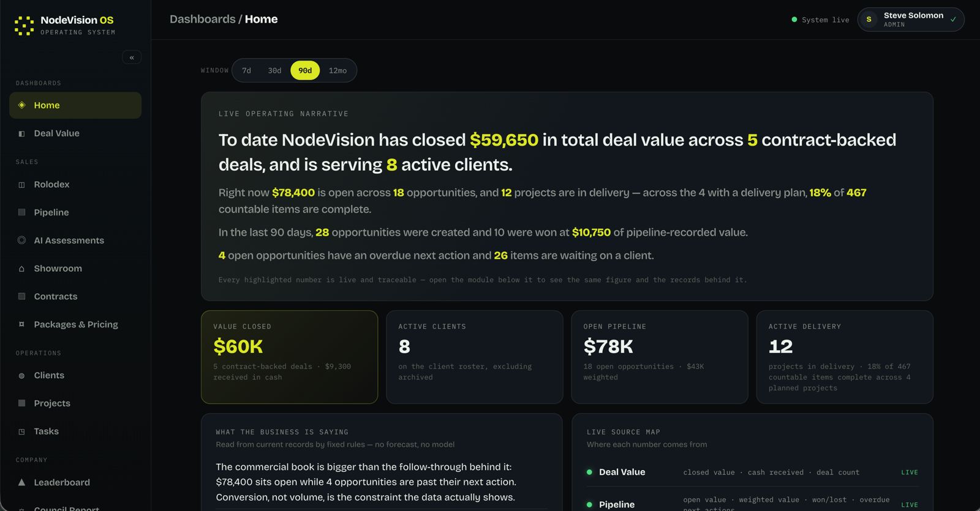Collapse the sidebar with the double-chevron button

[x=132, y=58]
